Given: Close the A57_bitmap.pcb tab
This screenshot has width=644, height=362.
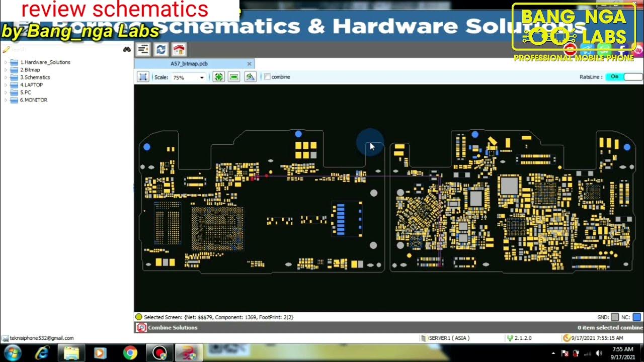Looking at the screenshot, I should 249,64.
